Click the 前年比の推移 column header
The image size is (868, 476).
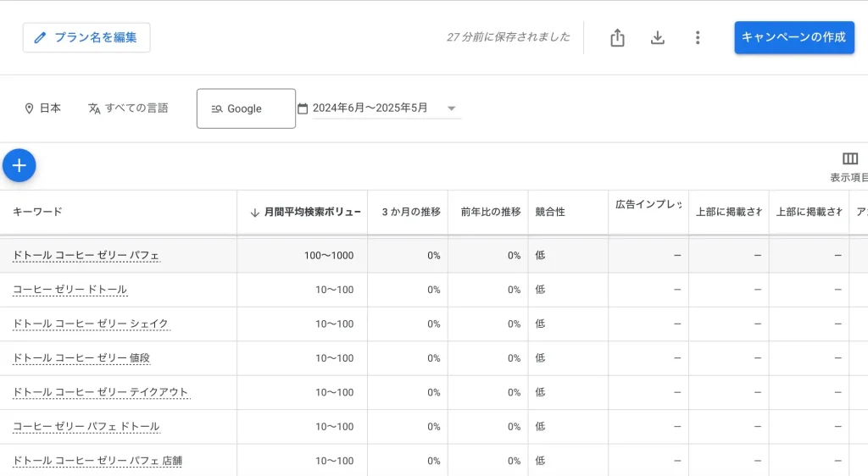click(x=491, y=213)
